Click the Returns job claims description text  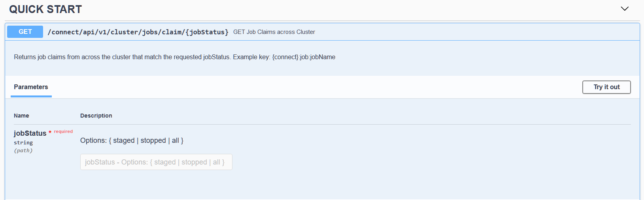(x=122, y=57)
